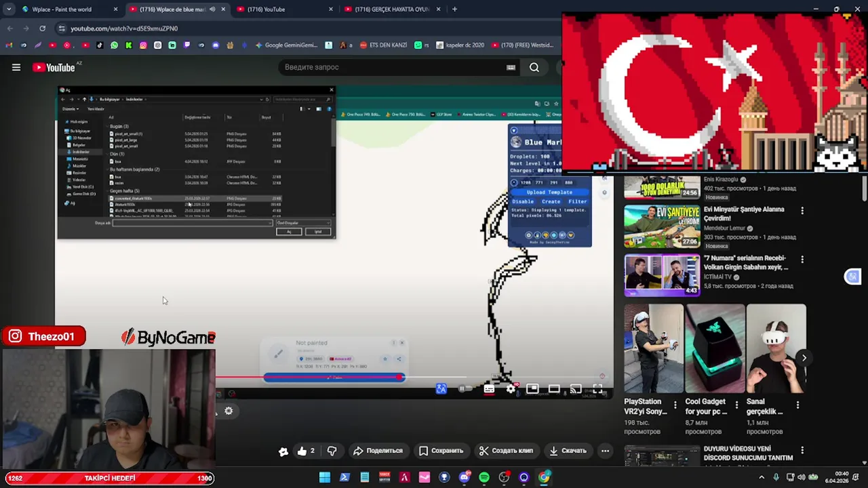Click the Скачать download button
The image size is (868, 488).
click(x=568, y=451)
